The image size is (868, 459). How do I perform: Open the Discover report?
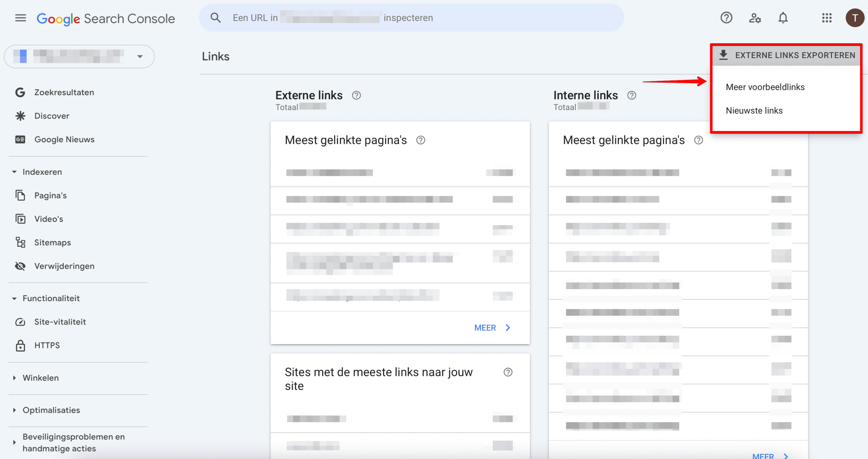pyautogui.click(x=52, y=116)
